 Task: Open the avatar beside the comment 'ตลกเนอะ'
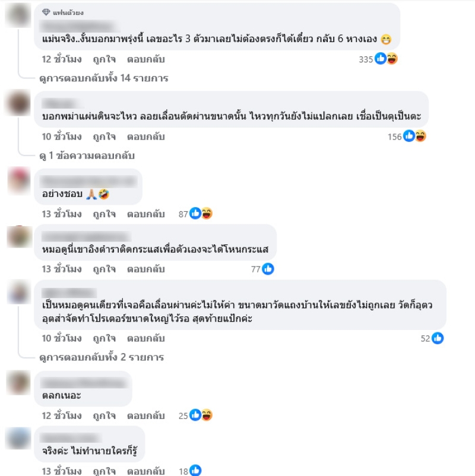[x=18, y=383]
